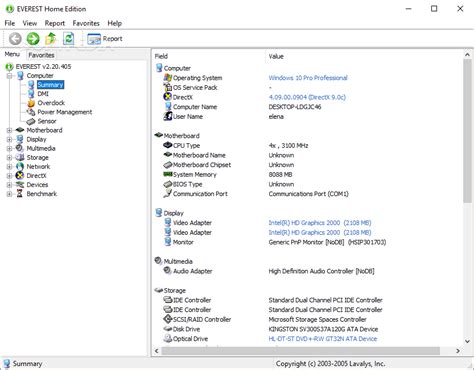Open the File menu

click(10, 23)
